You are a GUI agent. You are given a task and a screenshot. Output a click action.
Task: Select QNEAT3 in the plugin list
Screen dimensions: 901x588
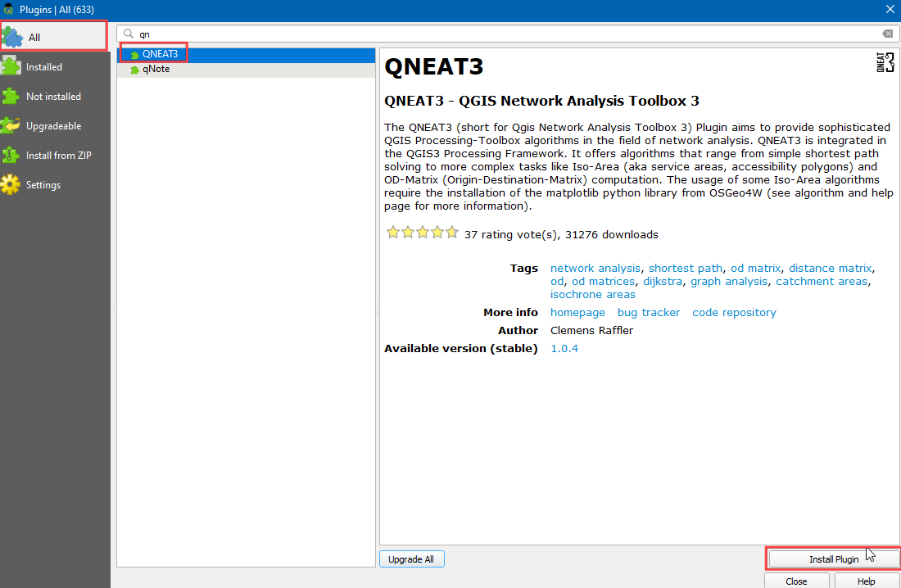point(160,54)
